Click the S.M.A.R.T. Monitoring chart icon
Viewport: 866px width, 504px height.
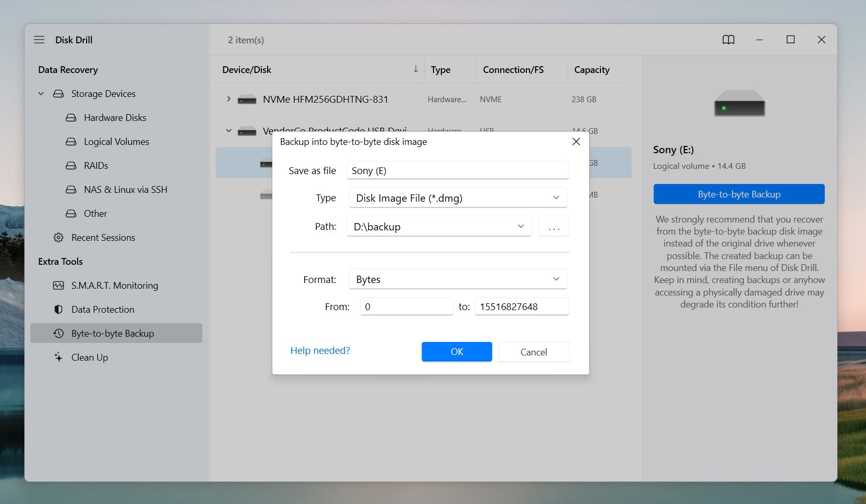[58, 286]
